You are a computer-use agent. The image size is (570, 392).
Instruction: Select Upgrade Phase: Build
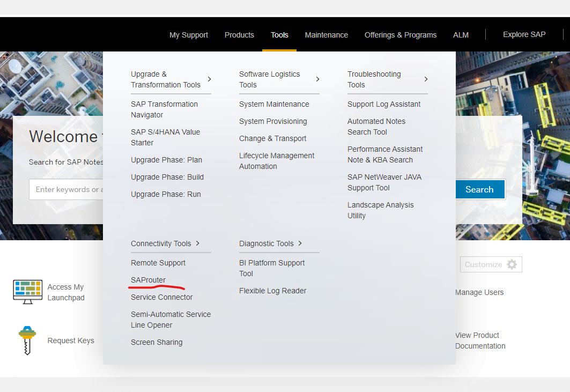(167, 177)
